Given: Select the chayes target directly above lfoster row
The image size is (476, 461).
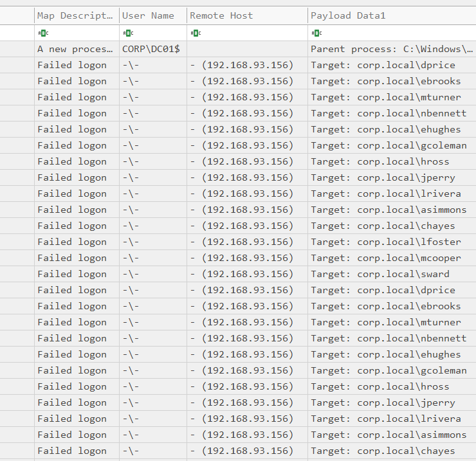Looking at the screenshot, I should 392,226.
